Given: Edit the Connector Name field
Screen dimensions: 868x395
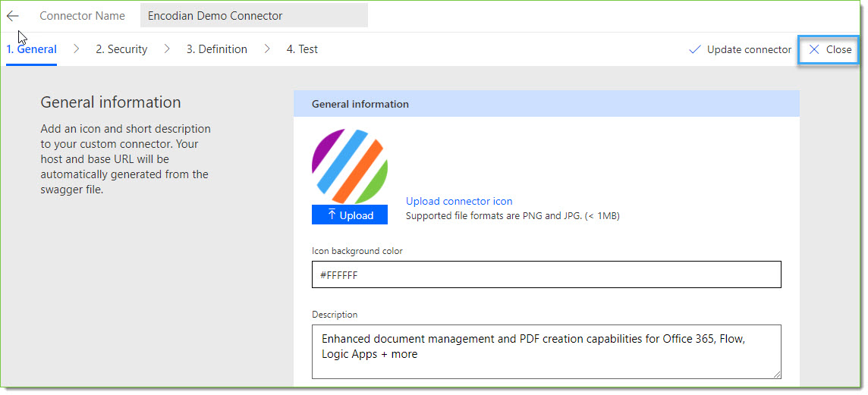Looking at the screenshot, I should (x=254, y=15).
